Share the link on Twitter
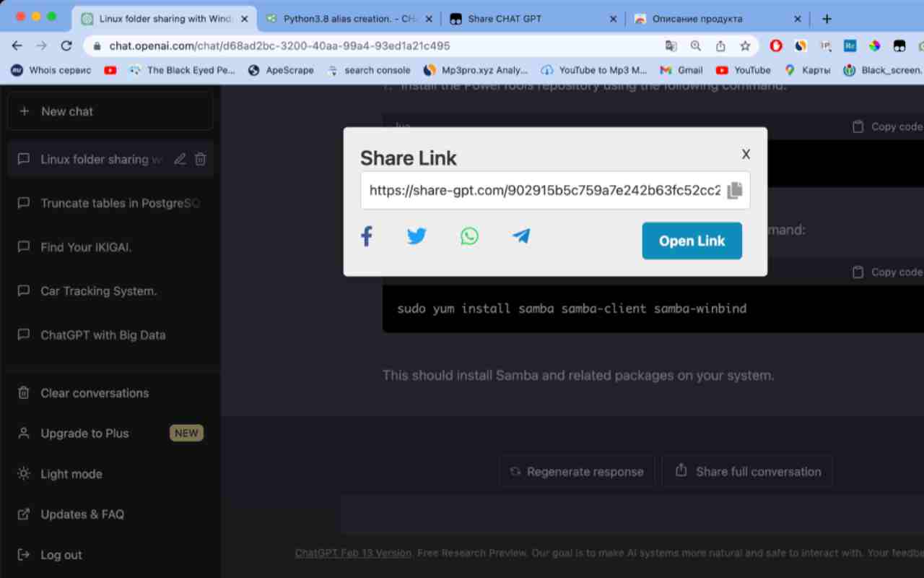 click(417, 236)
